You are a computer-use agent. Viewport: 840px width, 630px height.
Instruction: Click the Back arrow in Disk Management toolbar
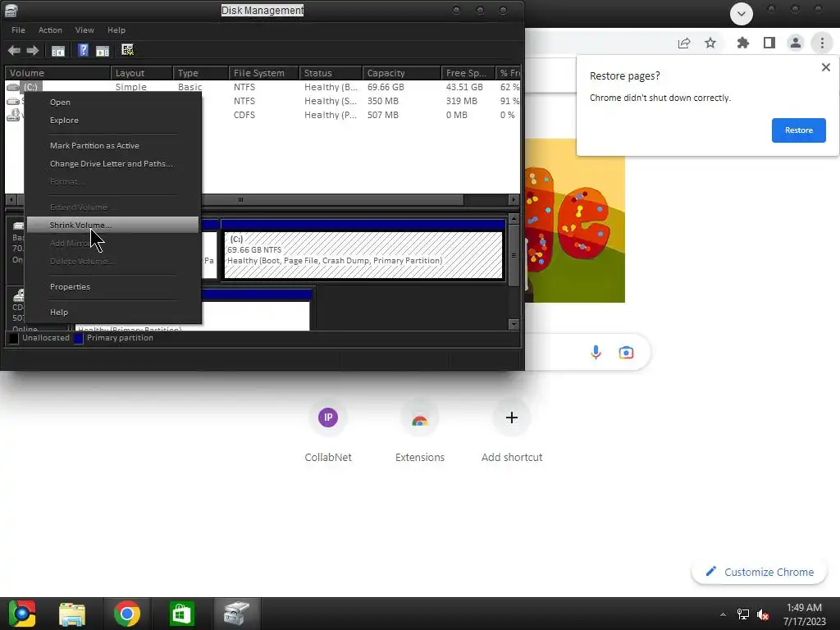point(14,50)
